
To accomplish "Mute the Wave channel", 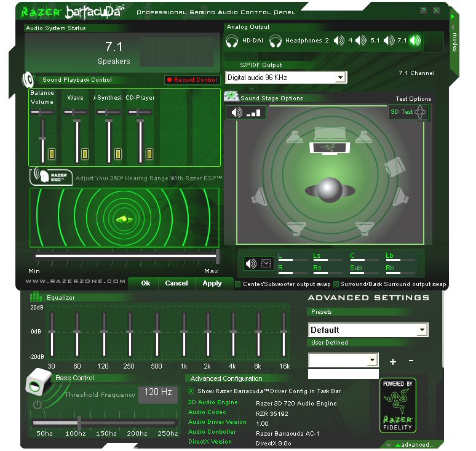I will tap(85, 154).
